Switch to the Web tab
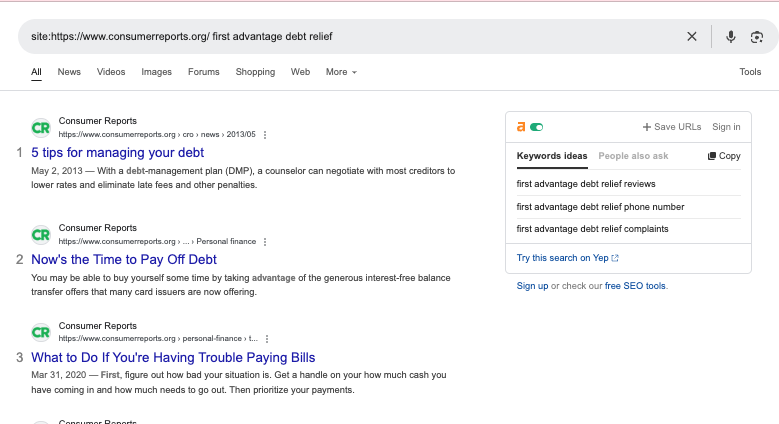 301,72
